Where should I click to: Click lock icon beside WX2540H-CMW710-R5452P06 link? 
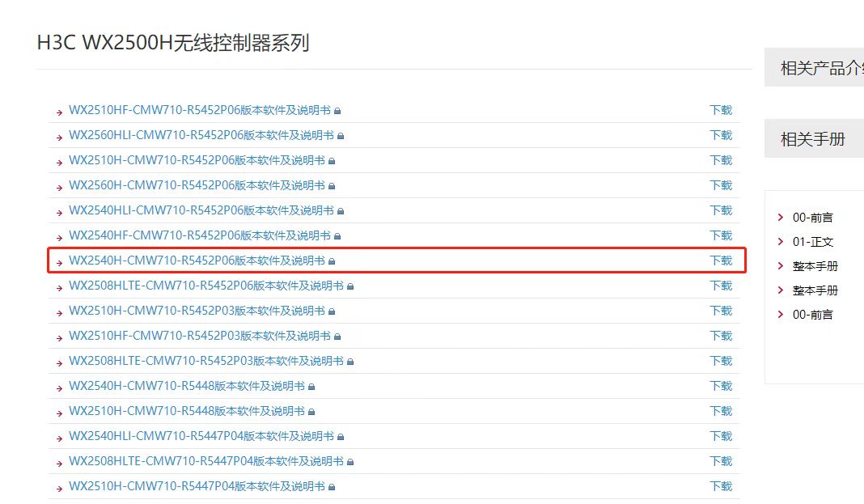(x=332, y=261)
